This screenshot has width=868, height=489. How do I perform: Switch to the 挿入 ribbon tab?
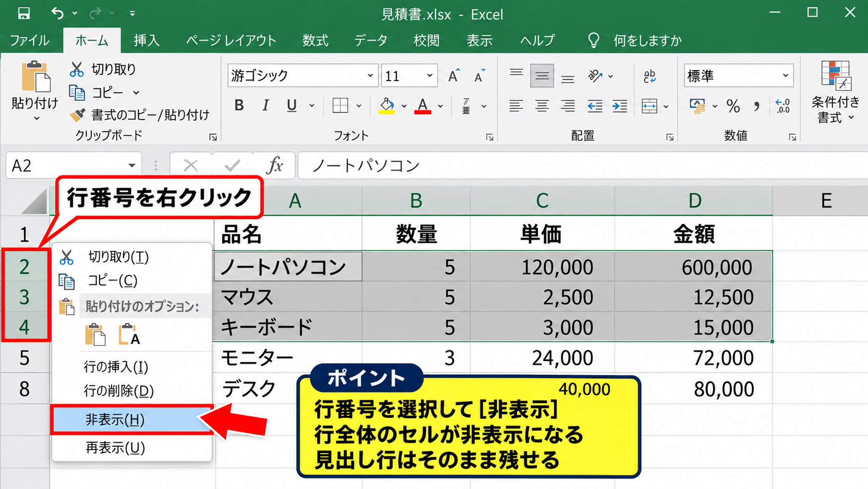point(146,41)
